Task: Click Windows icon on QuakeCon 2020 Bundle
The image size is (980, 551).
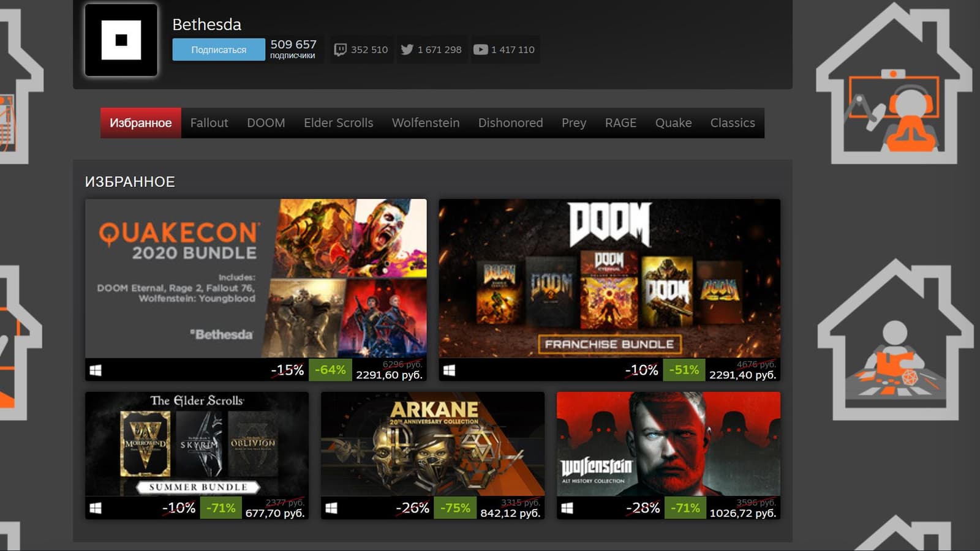Action: (96, 370)
